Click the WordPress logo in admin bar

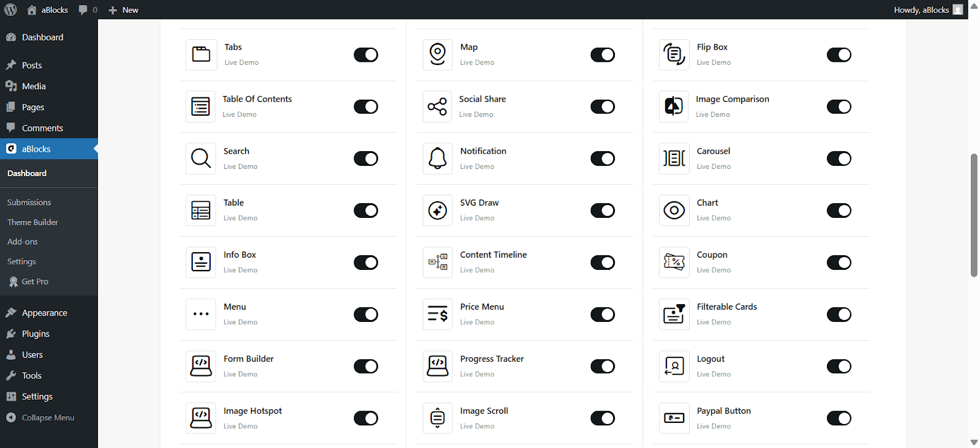(10, 10)
